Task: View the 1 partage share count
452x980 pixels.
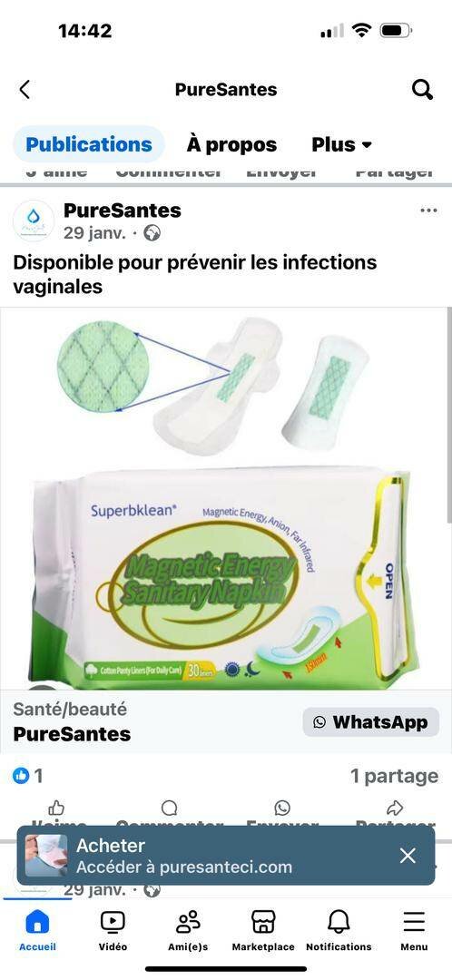Action: tap(395, 776)
